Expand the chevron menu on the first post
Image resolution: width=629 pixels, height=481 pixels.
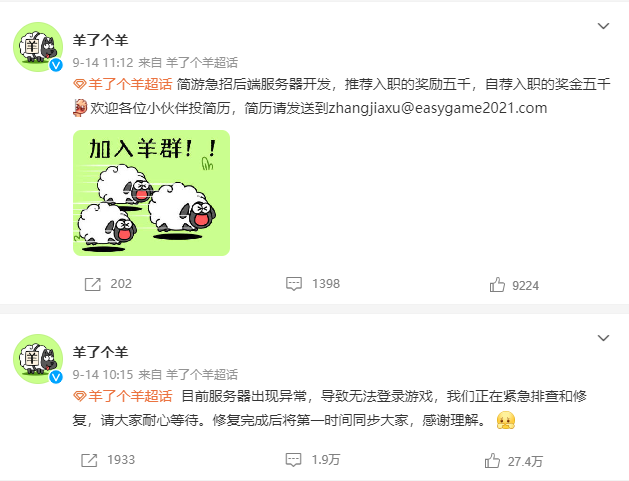coord(603,26)
